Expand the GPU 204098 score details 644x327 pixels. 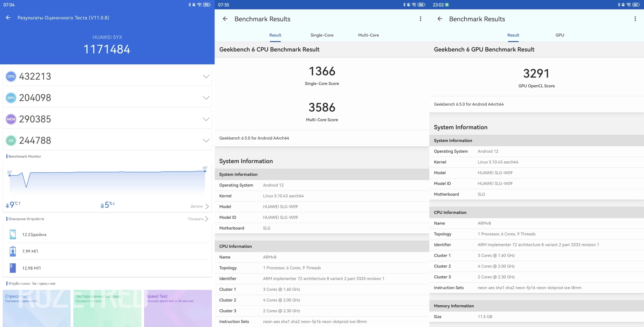[x=206, y=98]
